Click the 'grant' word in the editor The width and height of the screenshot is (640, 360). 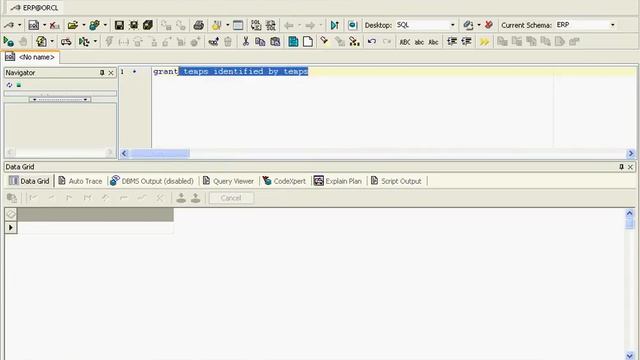coord(165,71)
